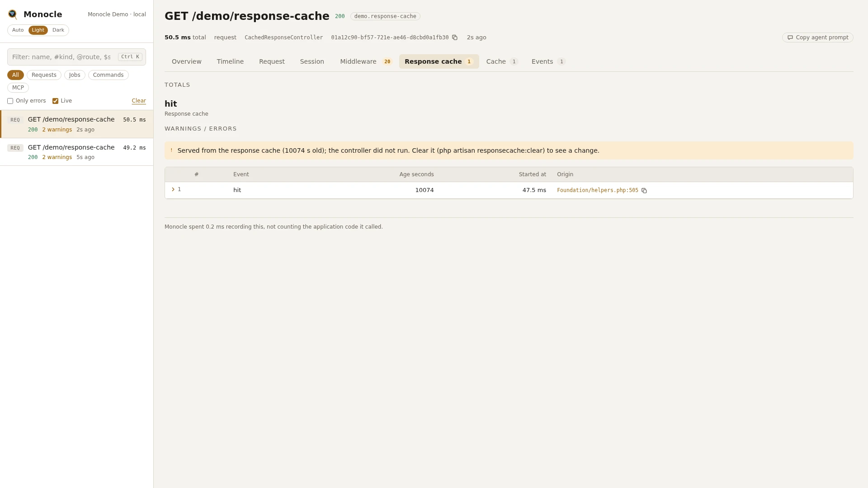Image resolution: width=868 pixels, height=488 pixels.
Task: Filter by Jobs
Action: (75, 75)
